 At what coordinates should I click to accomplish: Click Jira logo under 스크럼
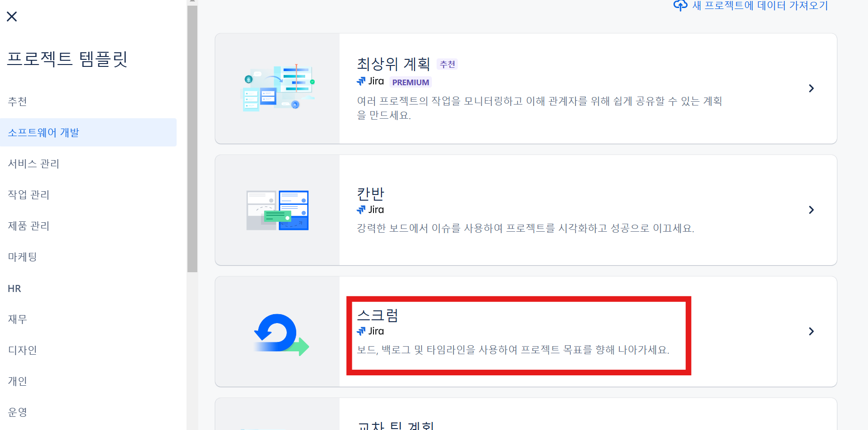[x=370, y=331]
